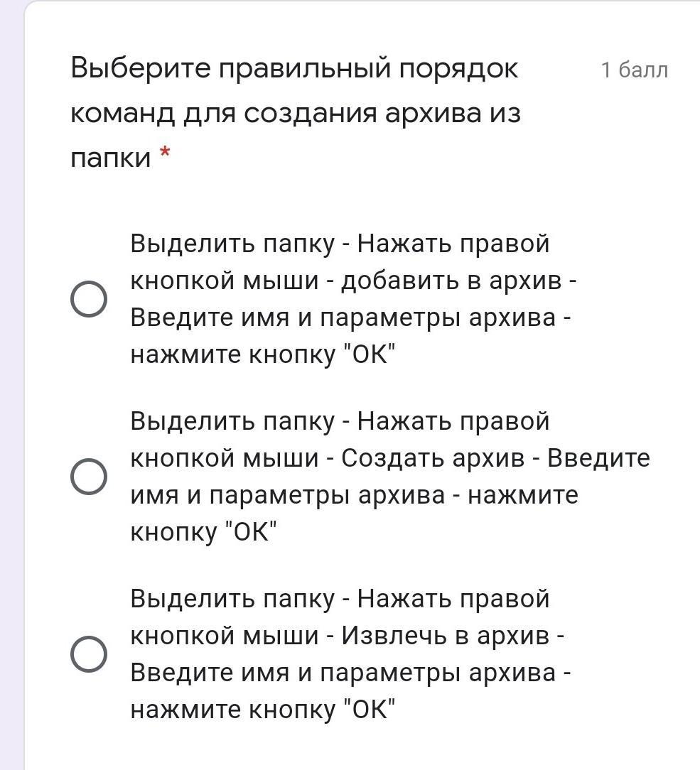The image size is (700, 770).
Task: Click first answer's last line "нажмите кнопку ОК"
Action: pos(262,355)
